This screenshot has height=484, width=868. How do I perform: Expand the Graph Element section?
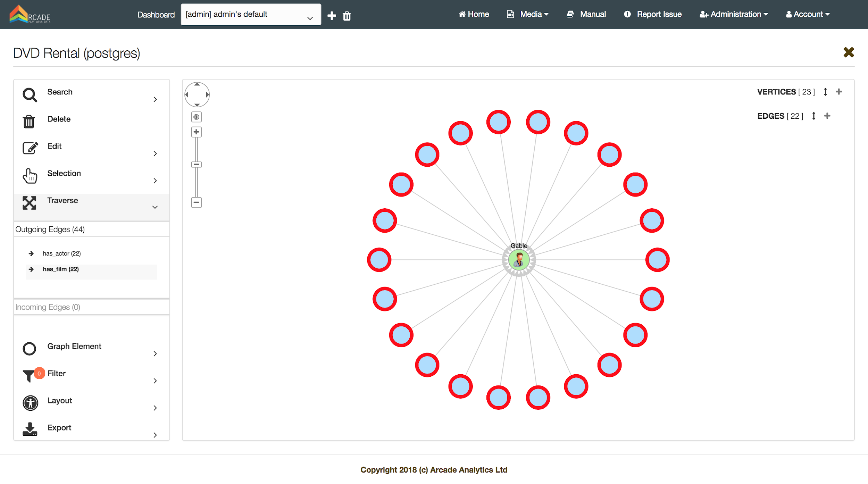point(155,354)
